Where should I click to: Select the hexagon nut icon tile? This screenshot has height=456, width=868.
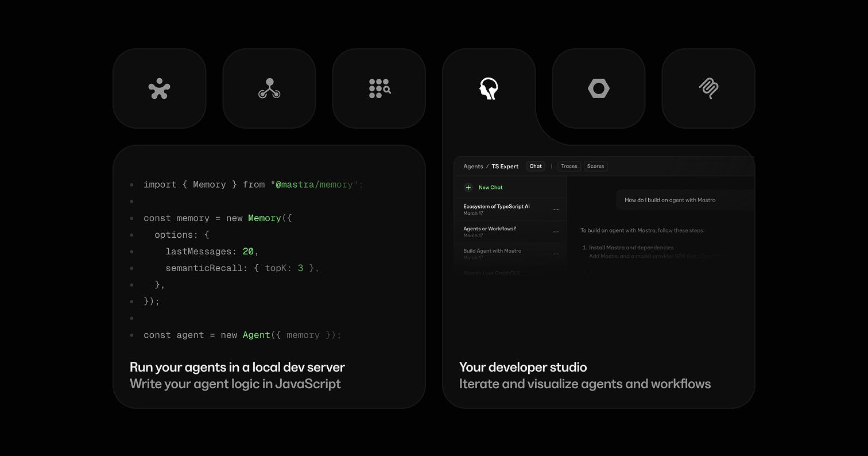(x=599, y=88)
